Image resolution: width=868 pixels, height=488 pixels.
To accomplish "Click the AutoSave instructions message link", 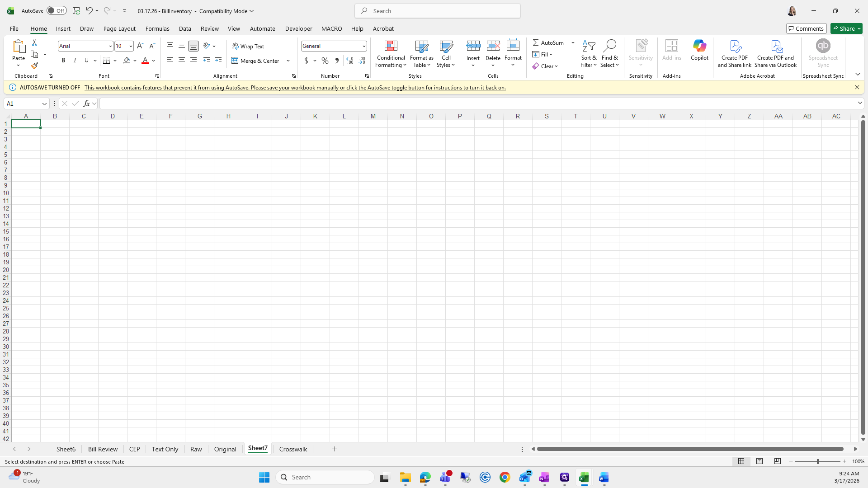I will point(295,88).
